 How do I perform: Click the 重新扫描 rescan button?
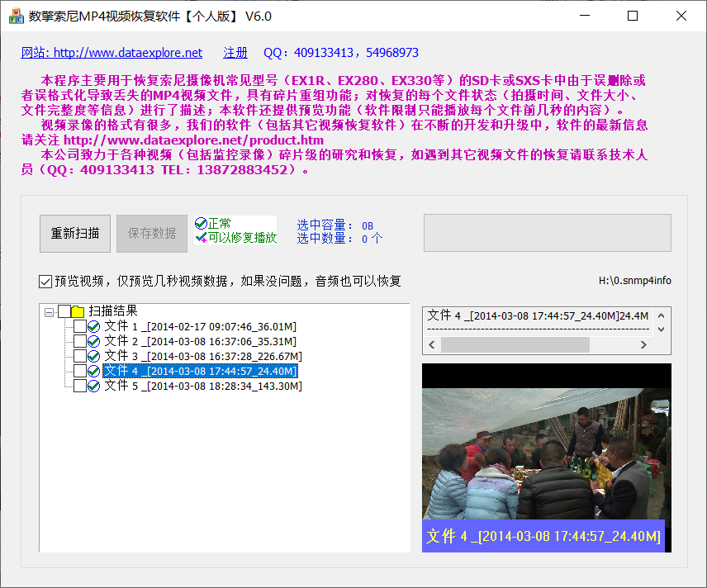click(x=75, y=234)
